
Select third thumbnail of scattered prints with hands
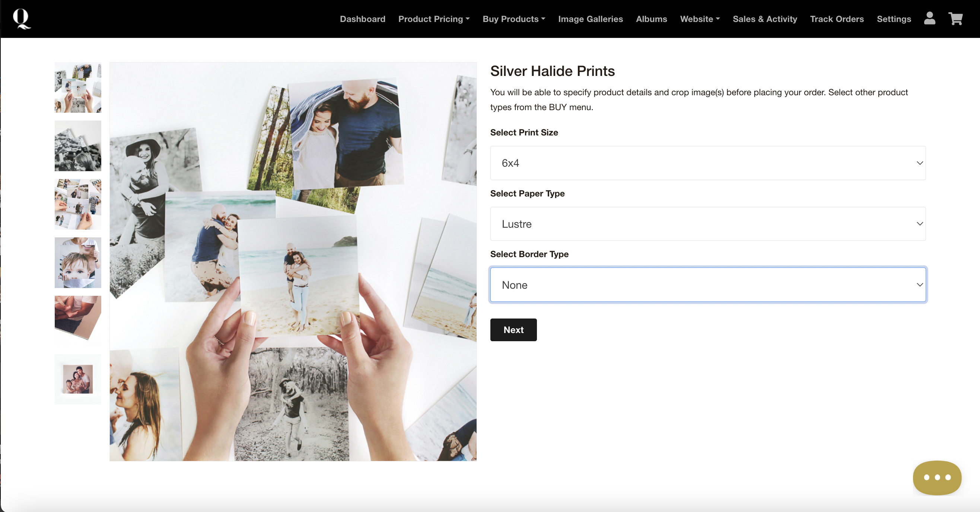[x=78, y=205]
